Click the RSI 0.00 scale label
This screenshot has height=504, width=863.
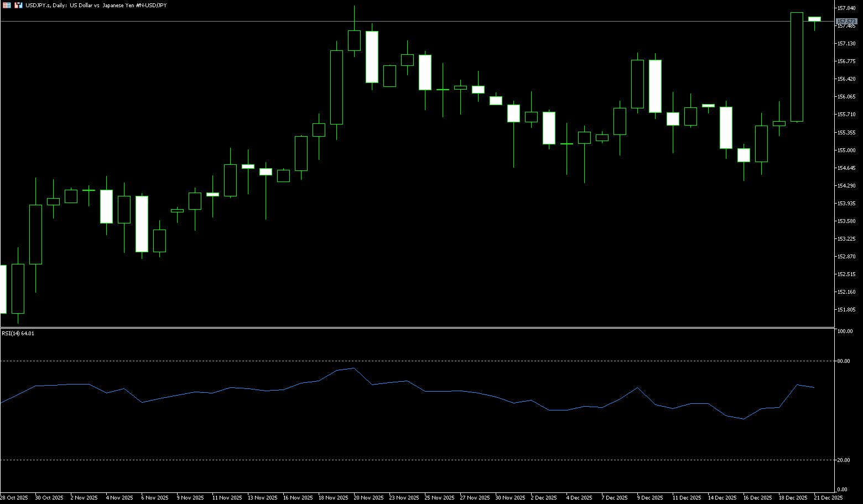[843, 490]
